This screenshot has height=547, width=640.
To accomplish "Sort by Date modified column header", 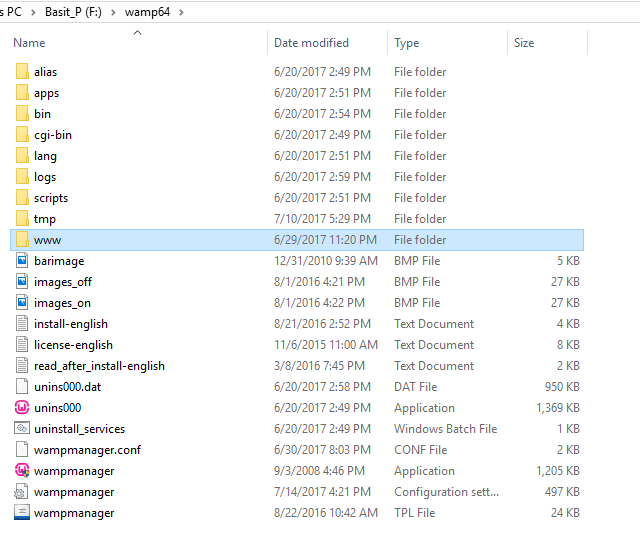I will tap(311, 43).
